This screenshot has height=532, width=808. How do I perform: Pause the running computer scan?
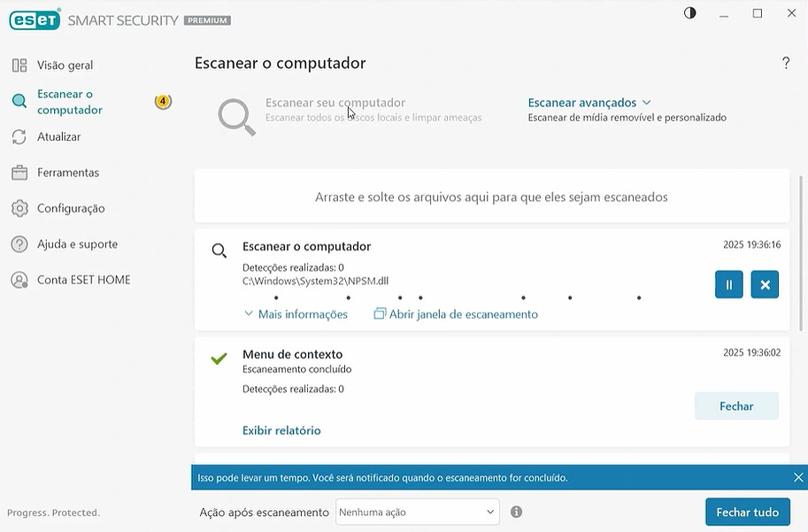(728, 284)
